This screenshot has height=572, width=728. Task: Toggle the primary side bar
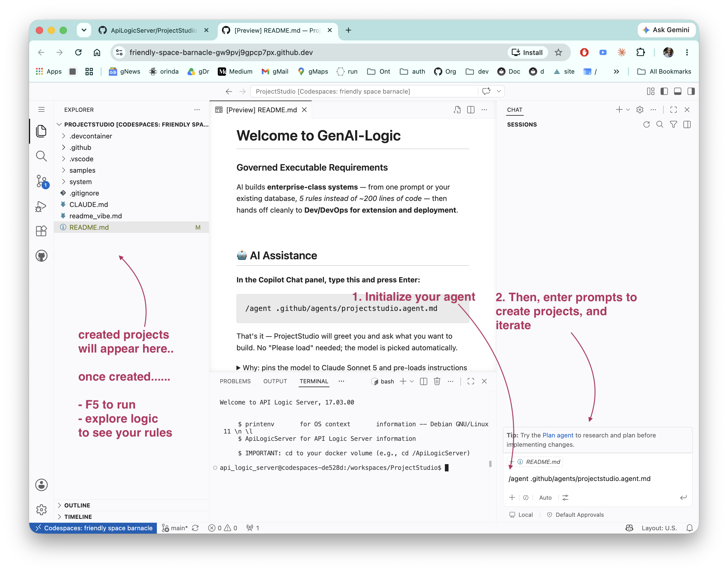click(x=664, y=91)
